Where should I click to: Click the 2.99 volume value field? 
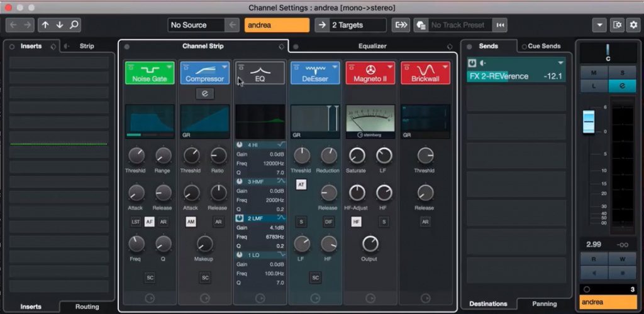coord(594,244)
